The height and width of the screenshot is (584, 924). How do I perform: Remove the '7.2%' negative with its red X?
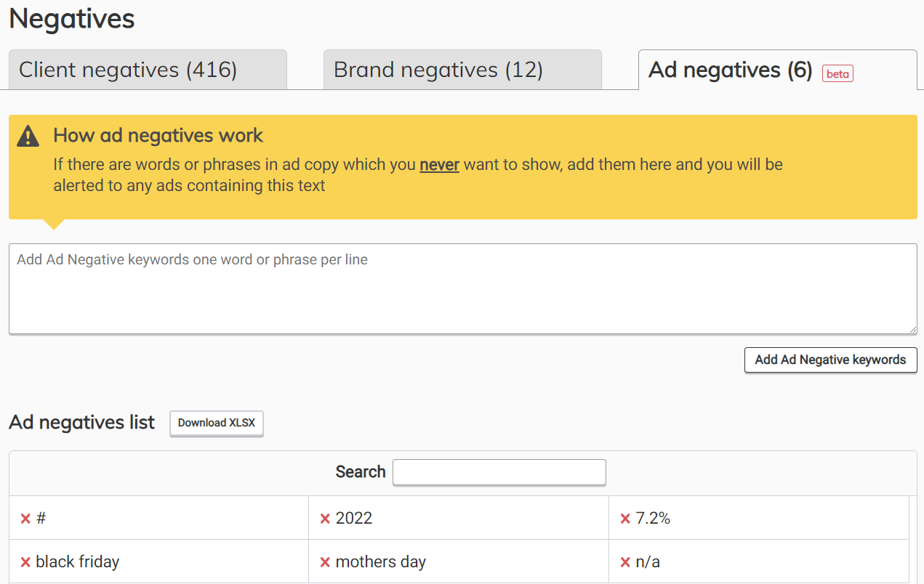point(625,519)
